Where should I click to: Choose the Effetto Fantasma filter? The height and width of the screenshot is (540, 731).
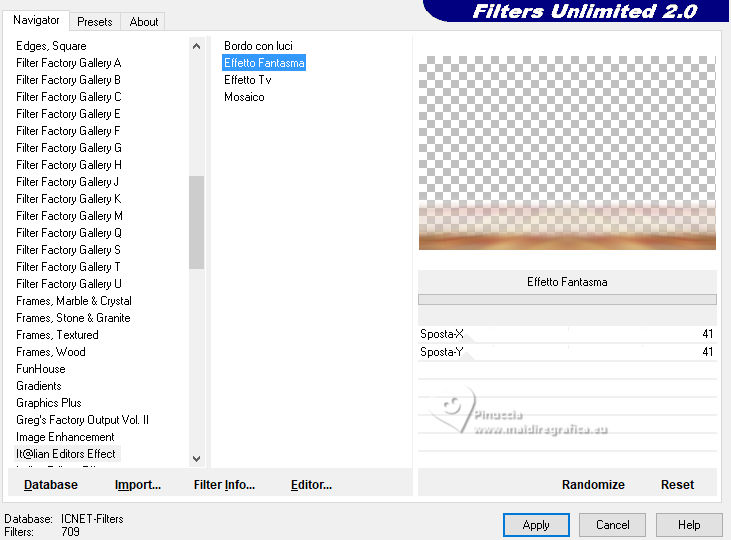pyautogui.click(x=264, y=63)
